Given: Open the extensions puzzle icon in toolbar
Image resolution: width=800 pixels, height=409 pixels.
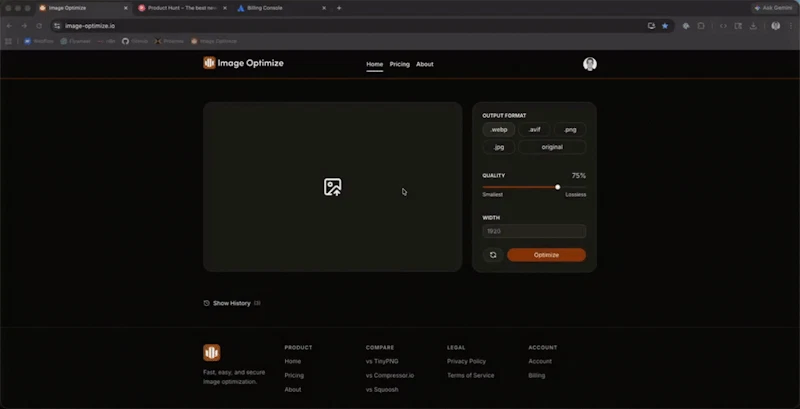Looking at the screenshot, I should 701,26.
